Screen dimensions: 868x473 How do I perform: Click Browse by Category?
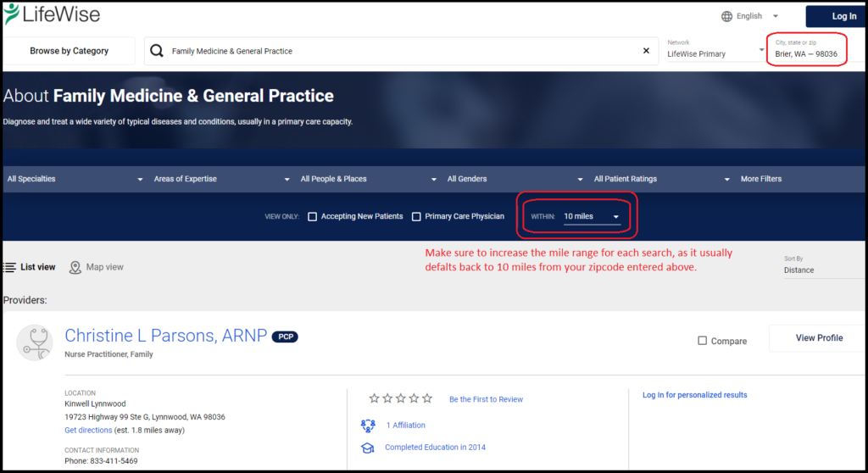pyautogui.click(x=70, y=51)
